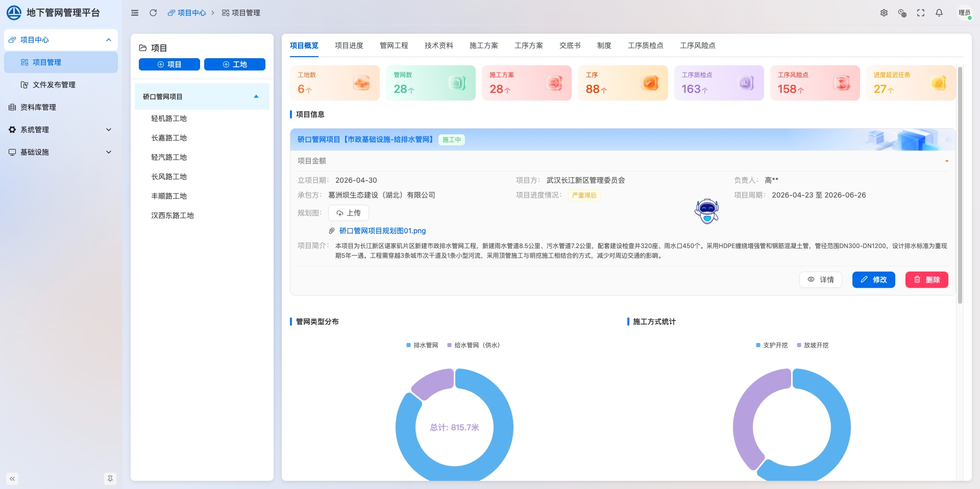Click the 管网数 card icon
The width and height of the screenshot is (980, 489).
tap(457, 83)
